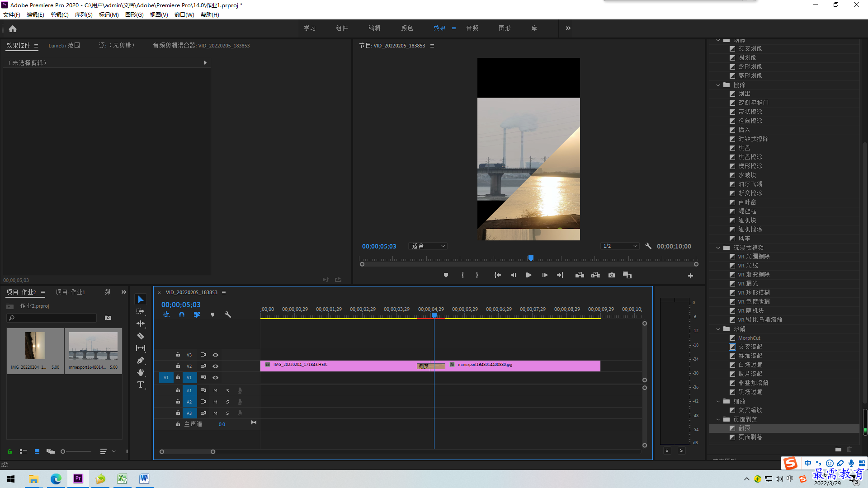Screen dimensions: 868x488
Task: Step back one frame in Program monitor
Action: tap(513, 275)
